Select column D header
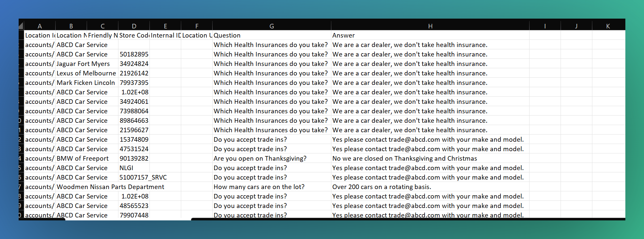Viewport: 644px width, 239px height. tap(134, 26)
